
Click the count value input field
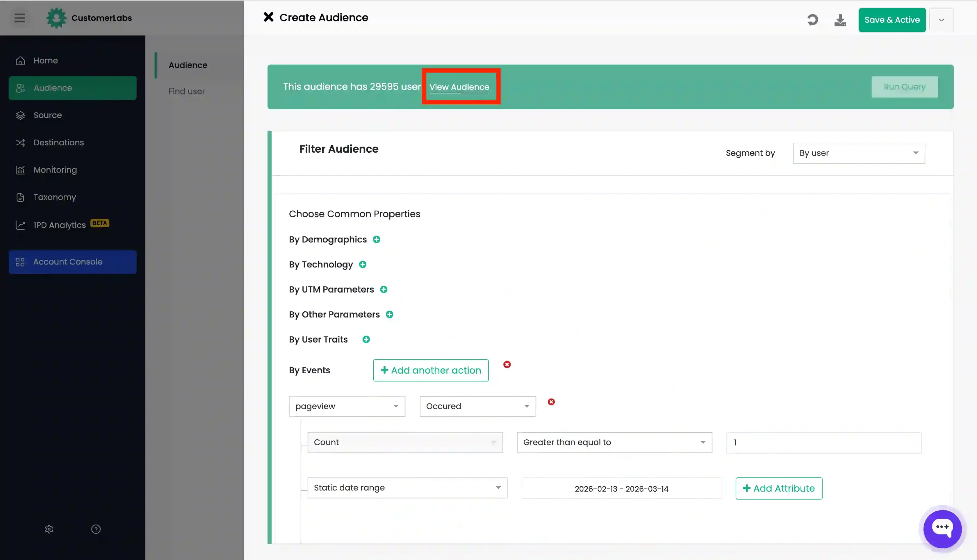click(823, 442)
